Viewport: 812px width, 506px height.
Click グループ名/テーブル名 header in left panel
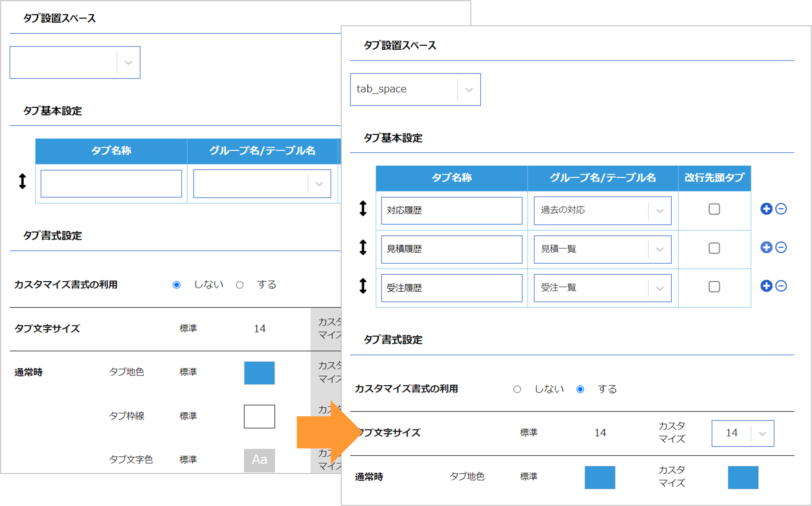coord(262,151)
